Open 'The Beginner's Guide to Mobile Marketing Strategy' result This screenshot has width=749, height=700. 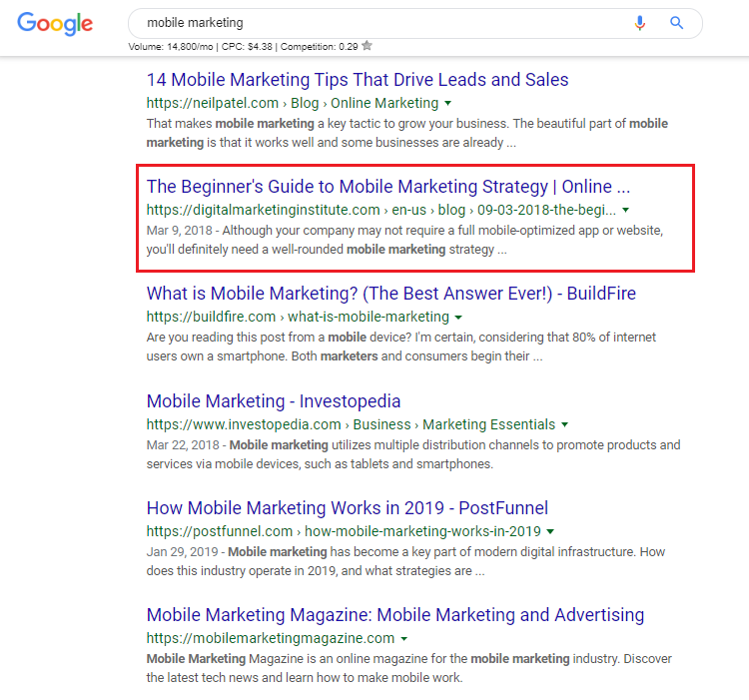[x=387, y=187]
